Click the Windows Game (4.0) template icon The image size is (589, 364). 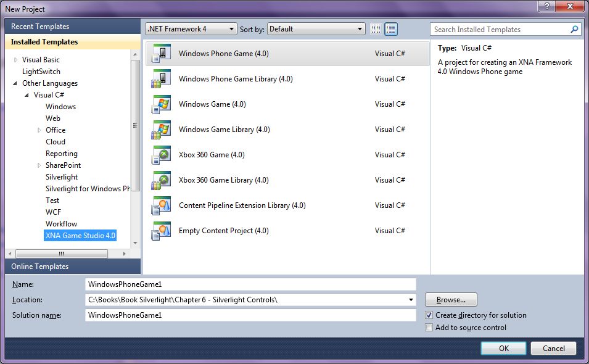[161, 104]
